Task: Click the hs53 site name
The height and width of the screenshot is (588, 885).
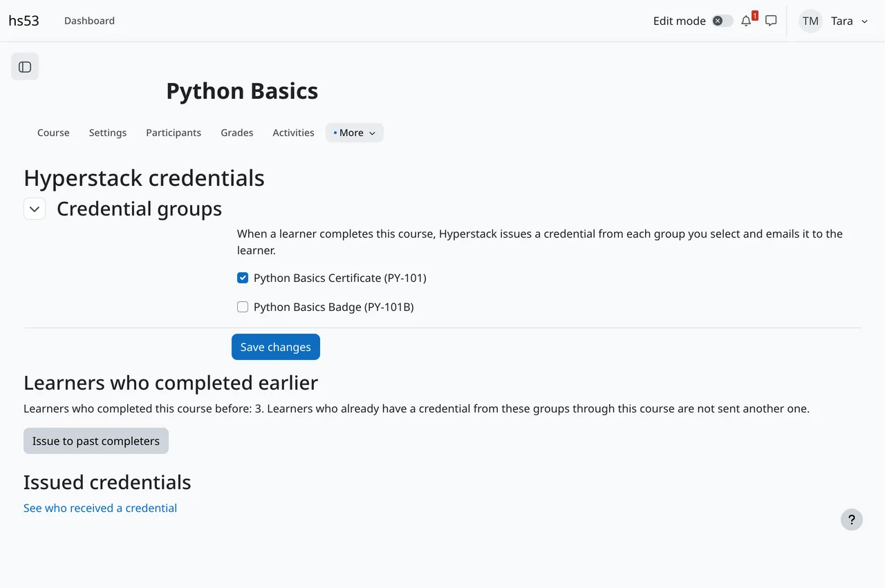Action: 24,21
